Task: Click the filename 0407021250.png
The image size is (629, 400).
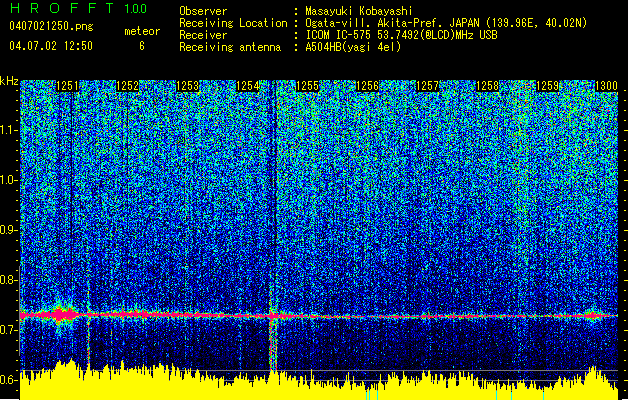Action: coord(51,26)
